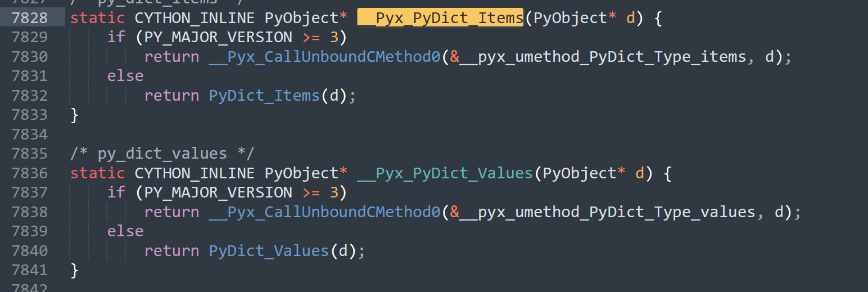Click the py_dict_values comment text
Image resolution: width=868 pixels, height=292 pixels.
coord(162,154)
